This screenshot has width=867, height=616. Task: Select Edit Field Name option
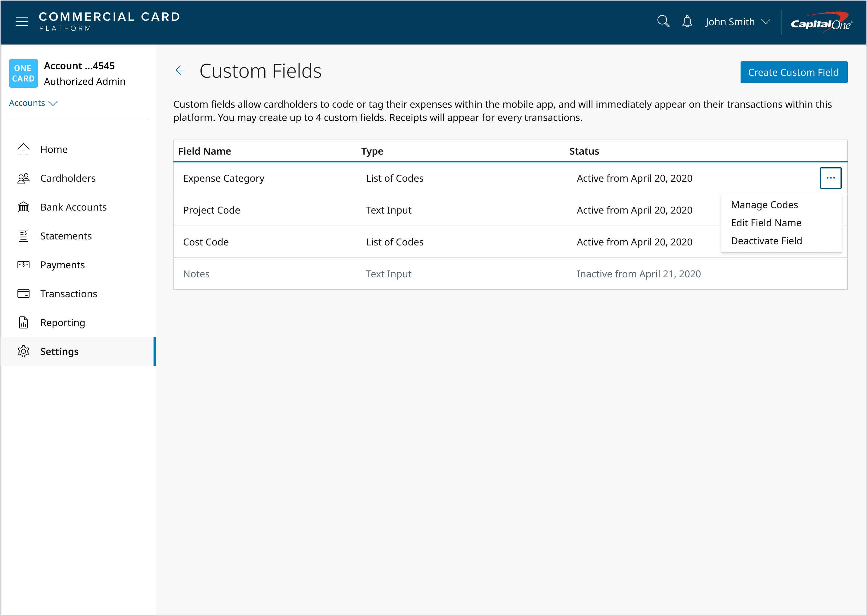tap(766, 223)
